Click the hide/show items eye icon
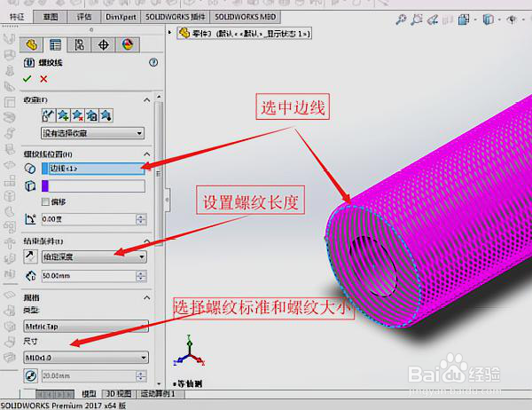 [x=512, y=20]
